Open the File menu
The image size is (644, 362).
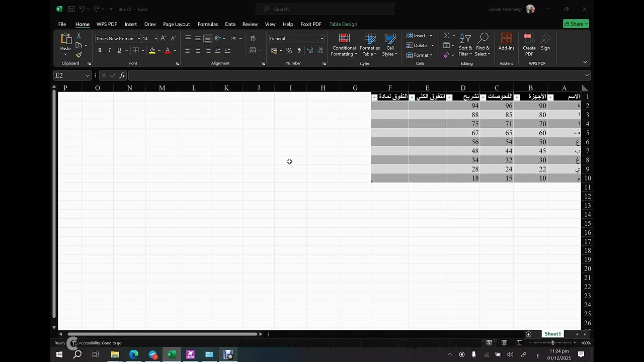tap(62, 24)
